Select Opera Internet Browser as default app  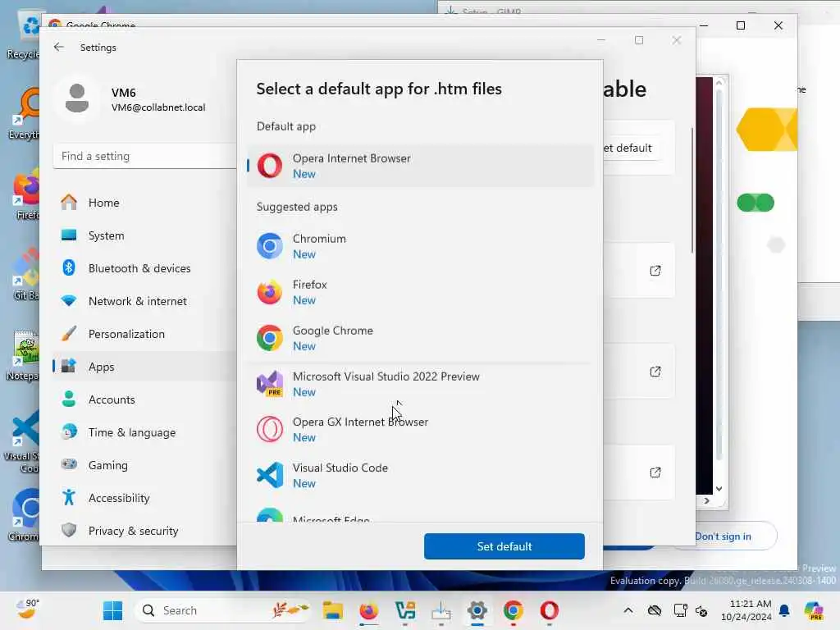click(x=421, y=166)
